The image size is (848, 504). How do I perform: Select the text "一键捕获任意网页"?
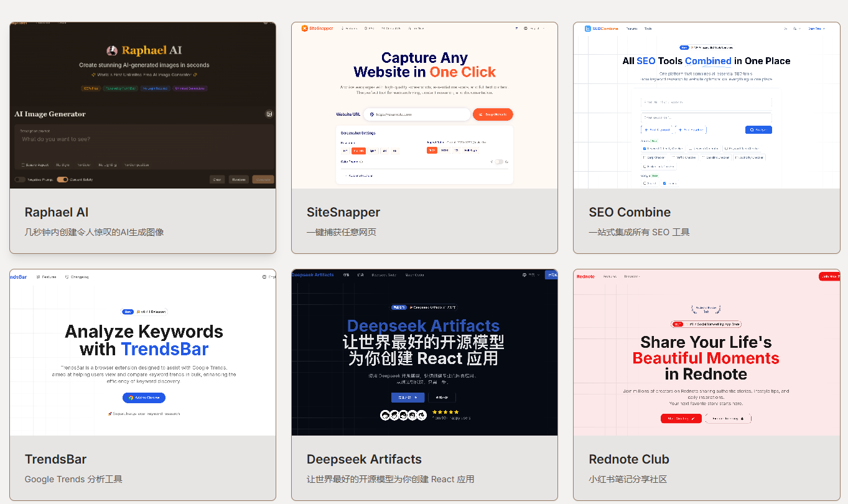coord(342,232)
